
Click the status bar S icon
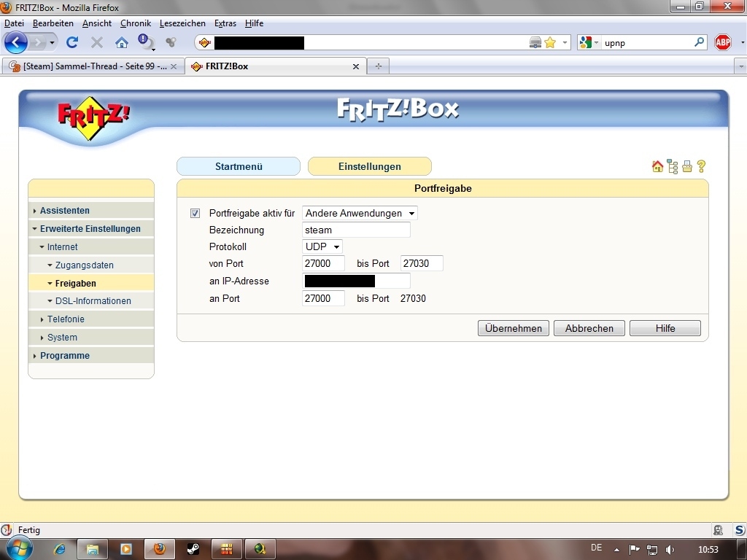click(x=740, y=529)
